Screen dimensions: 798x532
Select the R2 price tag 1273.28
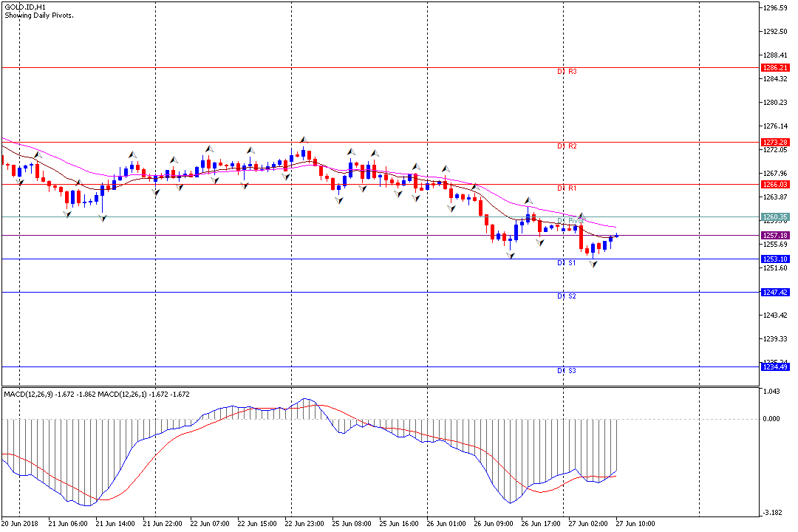(x=774, y=142)
